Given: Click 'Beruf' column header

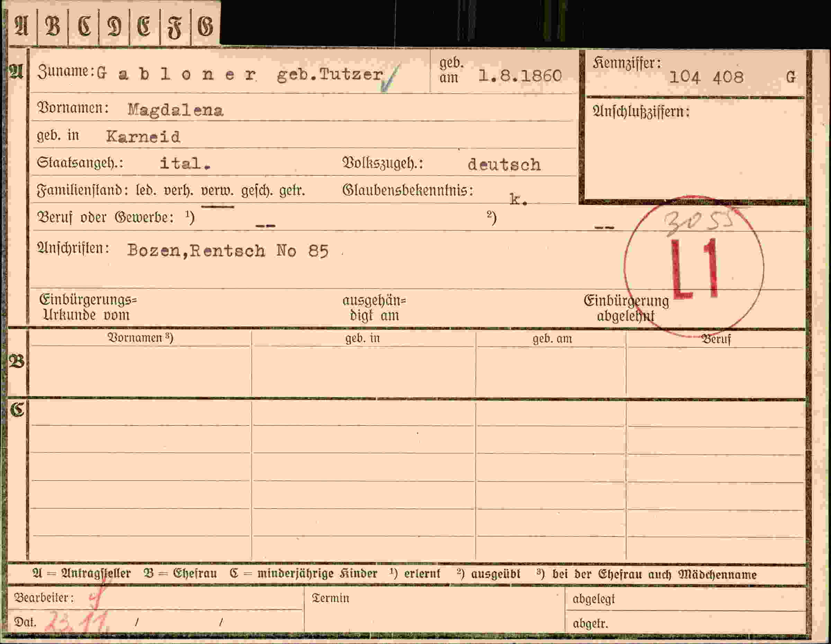Looking at the screenshot, I should tap(716, 339).
